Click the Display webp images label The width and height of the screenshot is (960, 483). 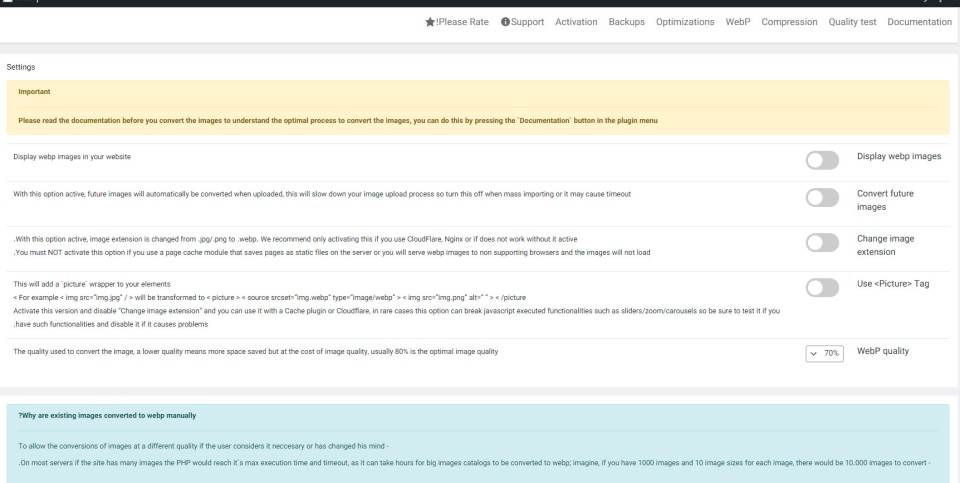899,157
